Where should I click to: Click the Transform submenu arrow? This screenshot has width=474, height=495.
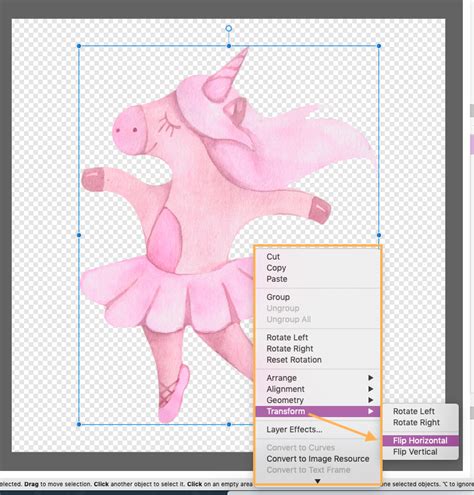click(370, 411)
